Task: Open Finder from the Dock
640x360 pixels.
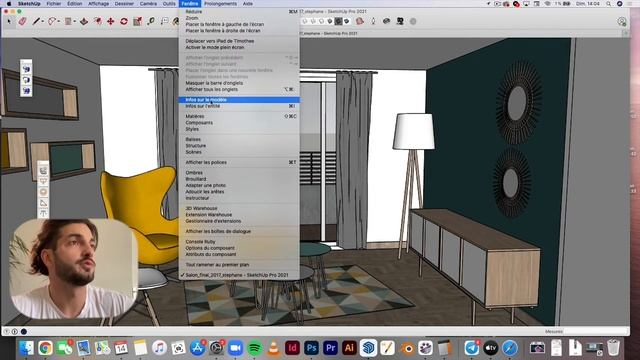Action: click(x=27, y=348)
